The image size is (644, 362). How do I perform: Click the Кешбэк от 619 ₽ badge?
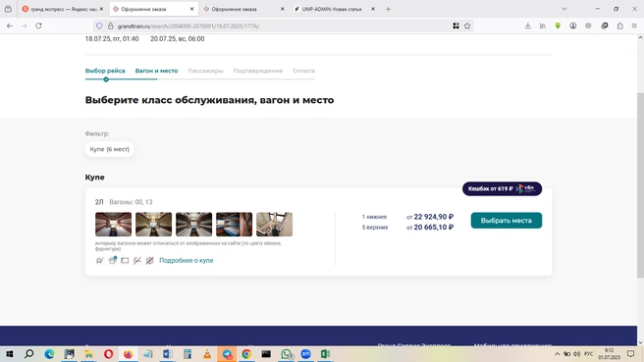(502, 188)
